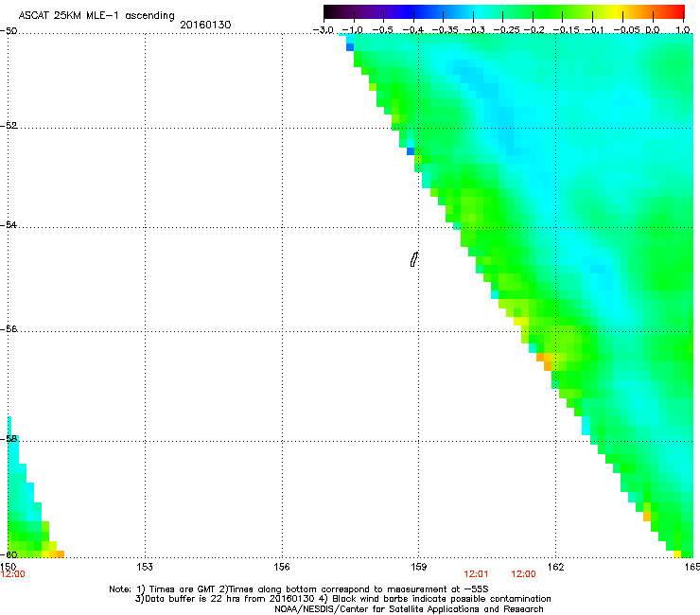Click the -0.5 color scale label
This screenshot has height=615, width=700.
click(383, 30)
